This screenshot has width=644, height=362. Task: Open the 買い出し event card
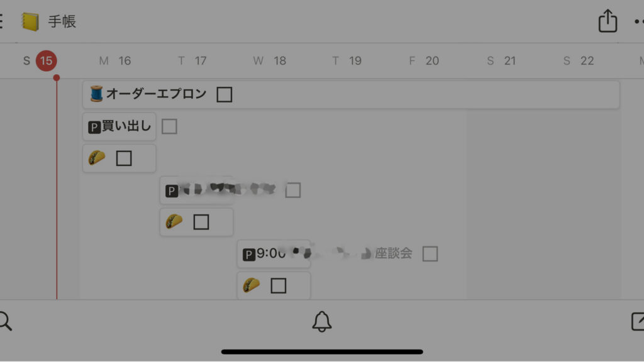point(119,126)
